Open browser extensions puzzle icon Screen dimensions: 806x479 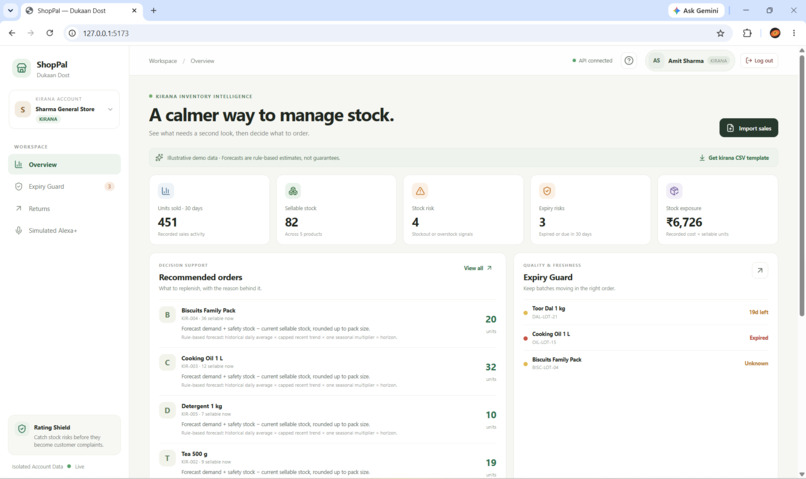point(747,33)
